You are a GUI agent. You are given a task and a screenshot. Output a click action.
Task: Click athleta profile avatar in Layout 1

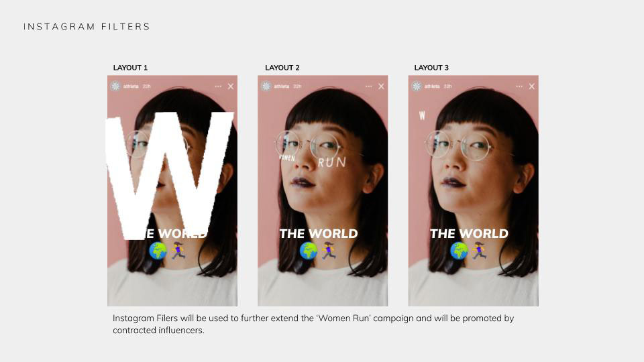115,86
